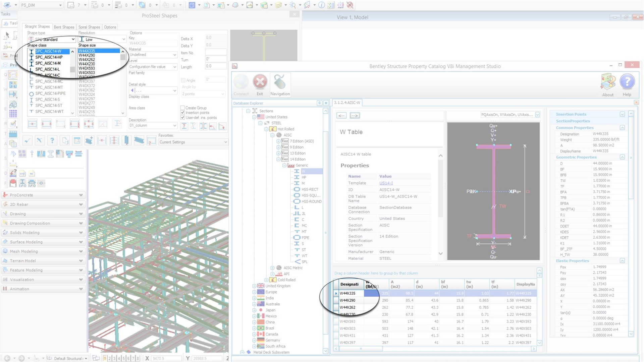Toggle the User-def. ins. points checkbox
Viewport: 644px width, 362px height.
point(183,118)
